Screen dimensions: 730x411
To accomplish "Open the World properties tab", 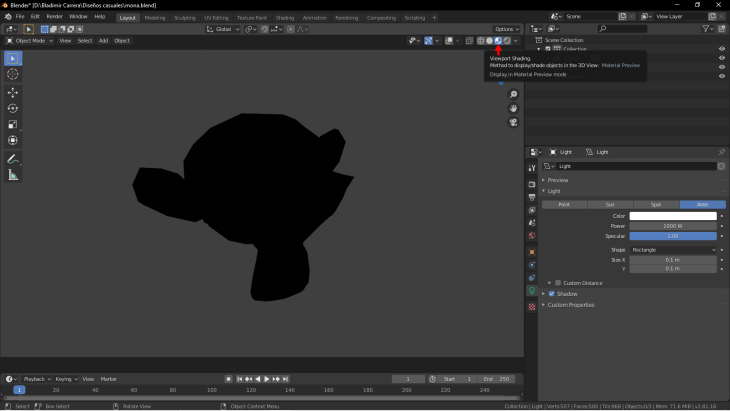I will (x=532, y=236).
